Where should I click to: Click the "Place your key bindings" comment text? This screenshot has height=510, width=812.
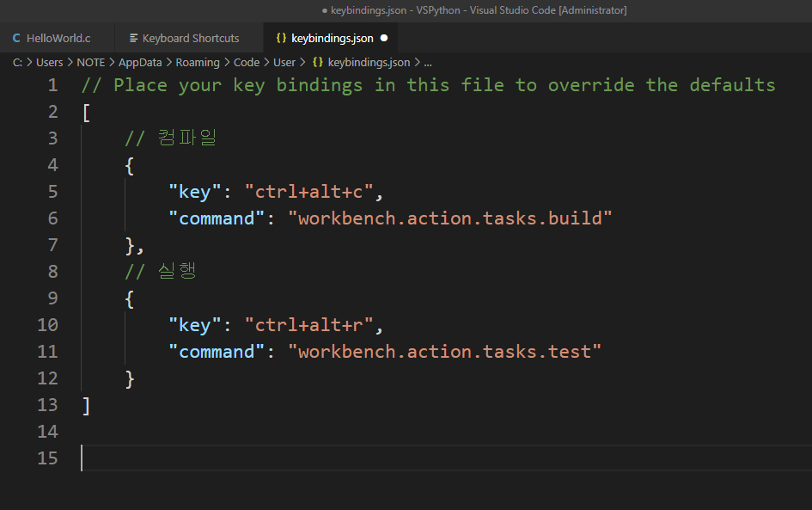428,85
